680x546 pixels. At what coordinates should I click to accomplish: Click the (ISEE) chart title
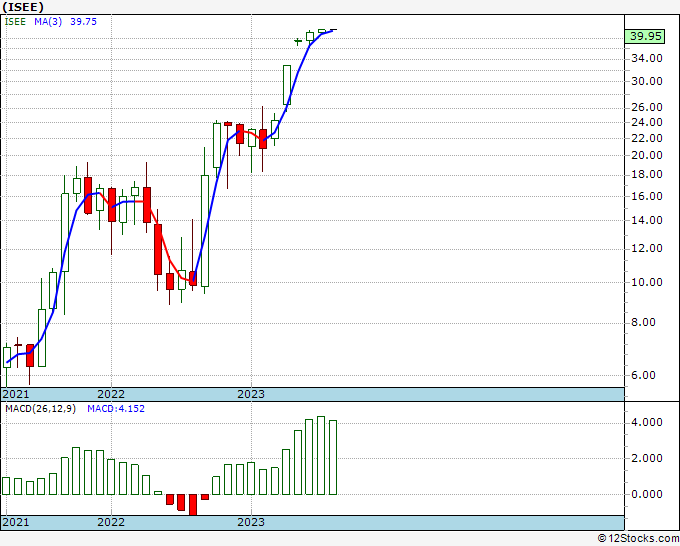23,7
